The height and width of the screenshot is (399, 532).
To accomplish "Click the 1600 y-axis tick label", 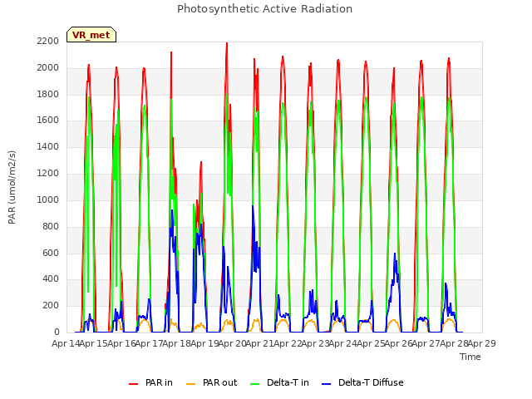I will tap(48, 121).
